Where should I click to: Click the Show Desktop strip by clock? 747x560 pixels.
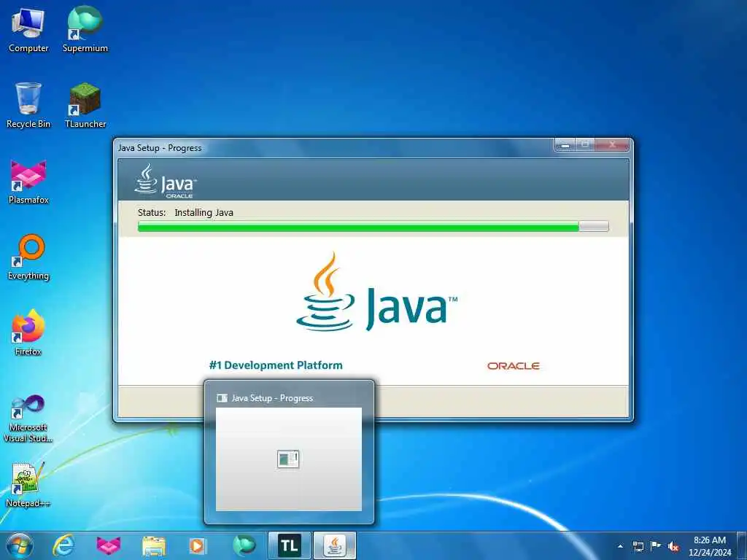point(742,545)
